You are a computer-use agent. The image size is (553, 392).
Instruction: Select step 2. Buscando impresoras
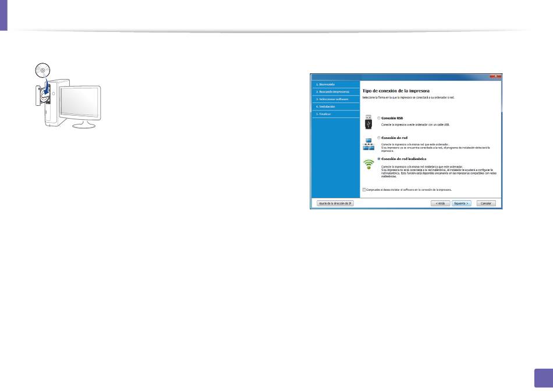[x=336, y=92]
